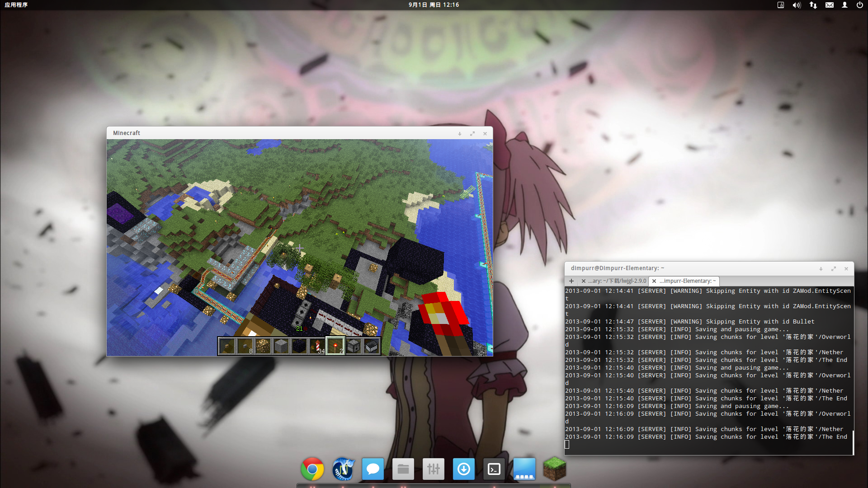The width and height of the screenshot is (868, 488).
Task: Open the volume indicator in top panel
Action: pos(797,5)
